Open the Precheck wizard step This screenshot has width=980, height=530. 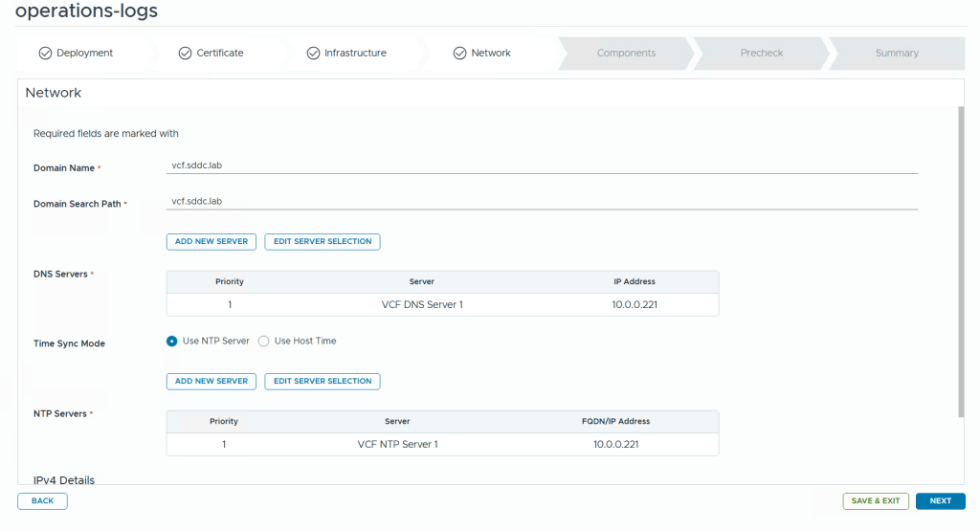click(761, 54)
